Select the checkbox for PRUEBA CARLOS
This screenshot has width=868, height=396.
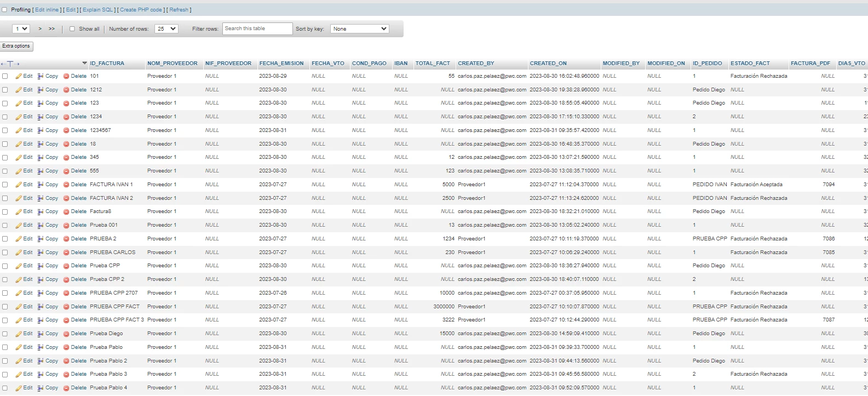pyautogui.click(x=5, y=252)
